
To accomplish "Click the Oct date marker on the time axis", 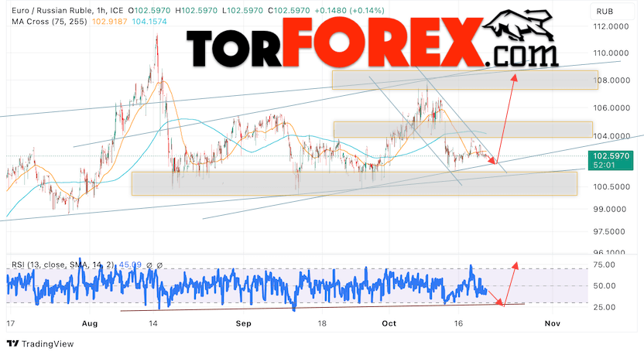I will [389, 323].
